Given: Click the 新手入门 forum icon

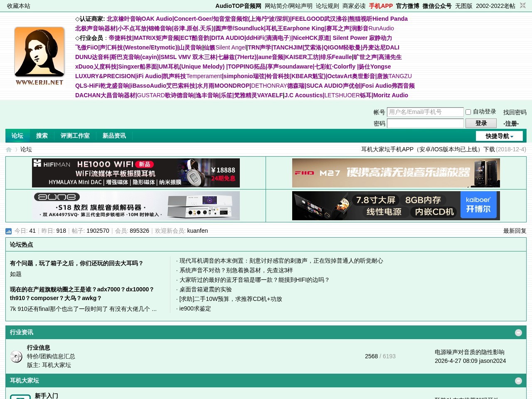Looking at the screenshot, I should (x=20, y=397).
